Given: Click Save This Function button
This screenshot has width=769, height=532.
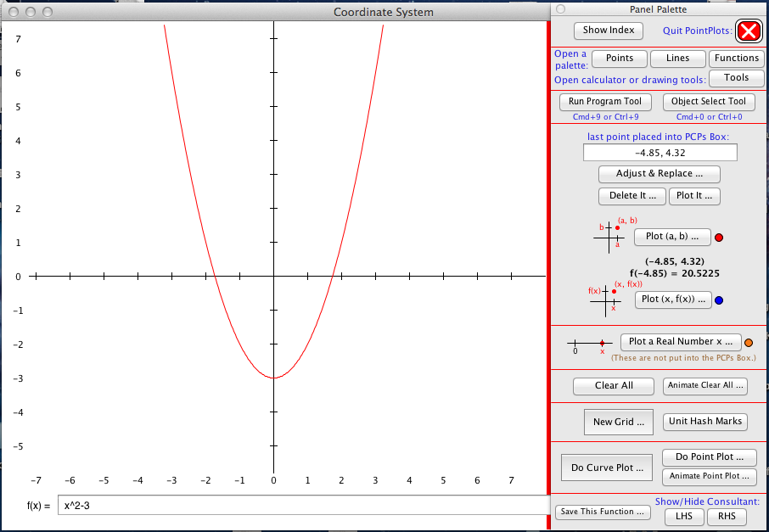Looking at the screenshot, I should (603, 512).
